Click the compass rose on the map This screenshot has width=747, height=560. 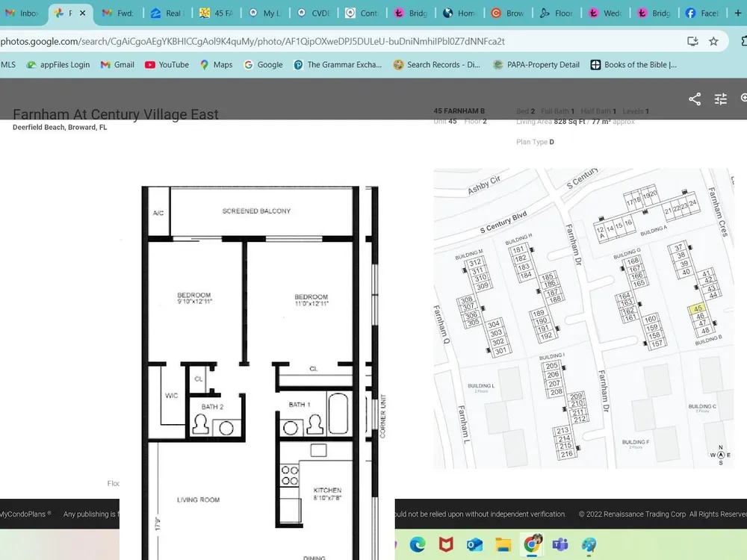[x=720, y=455]
